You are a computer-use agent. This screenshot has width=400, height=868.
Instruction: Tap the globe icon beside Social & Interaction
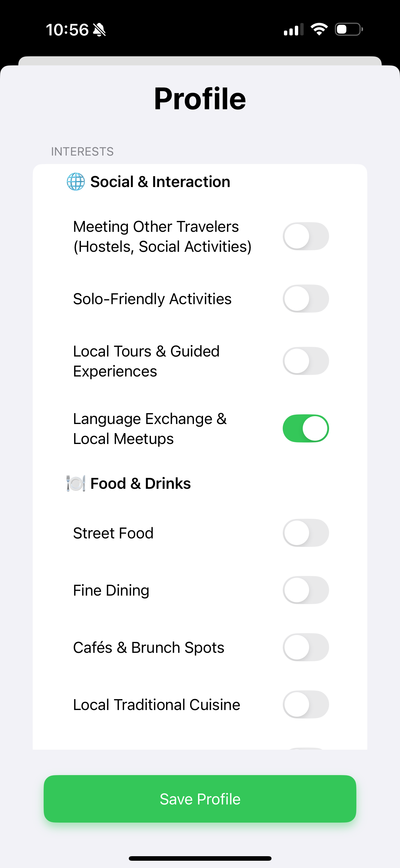click(x=75, y=182)
